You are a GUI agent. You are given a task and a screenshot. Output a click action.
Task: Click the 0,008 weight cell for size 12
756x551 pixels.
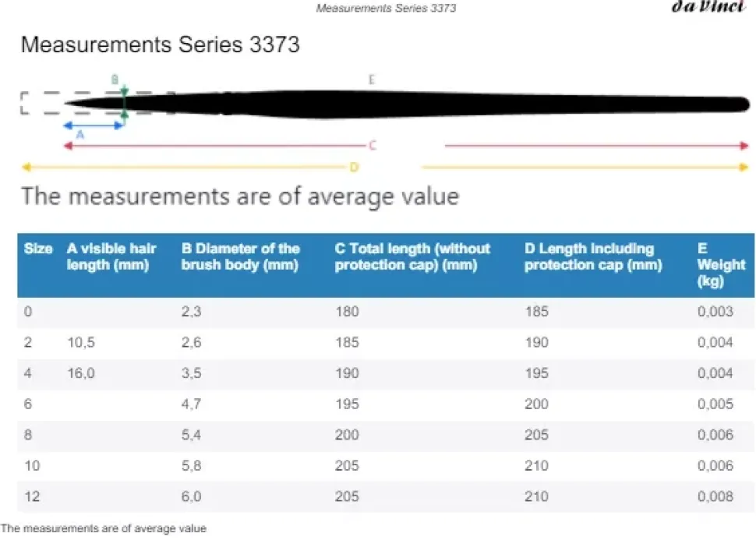pyautogui.click(x=715, y=496)
